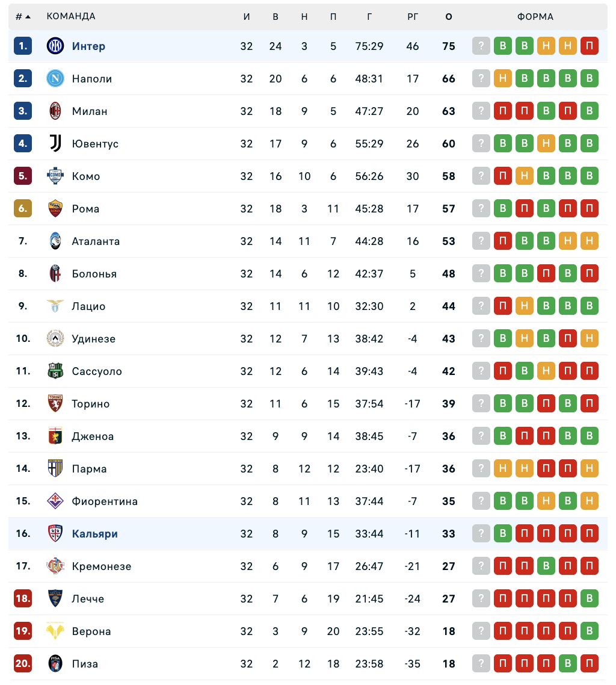Click the Juventus club logo

point(55,143)
